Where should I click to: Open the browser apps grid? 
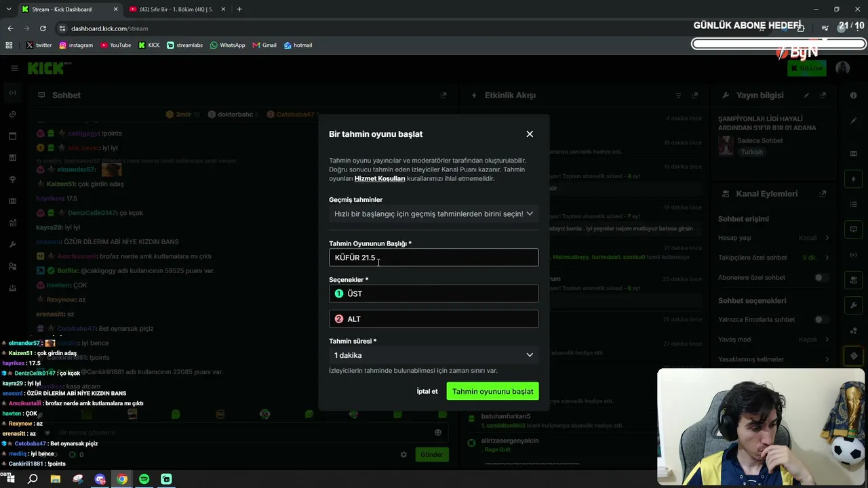click(x=9, y=45)
